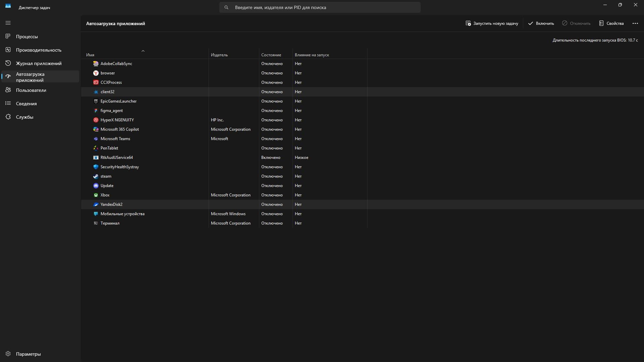Image resolution: width=644 pixels, height=362 pixels.
Task: Select the Терминал entry name
Action: [110, 223]
